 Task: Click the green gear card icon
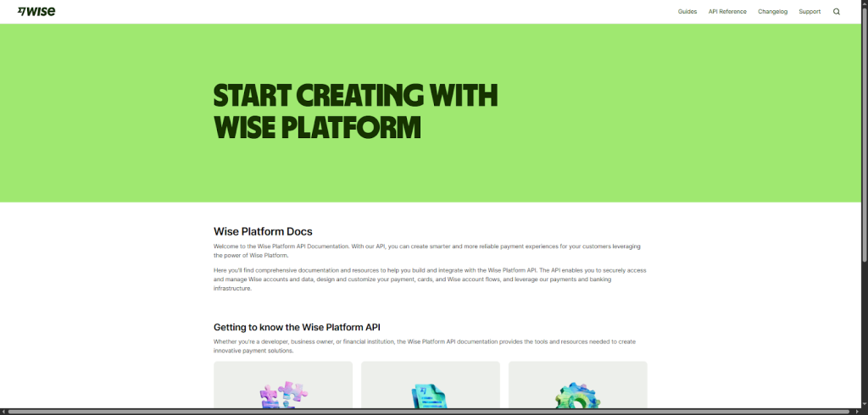(577, 396)
